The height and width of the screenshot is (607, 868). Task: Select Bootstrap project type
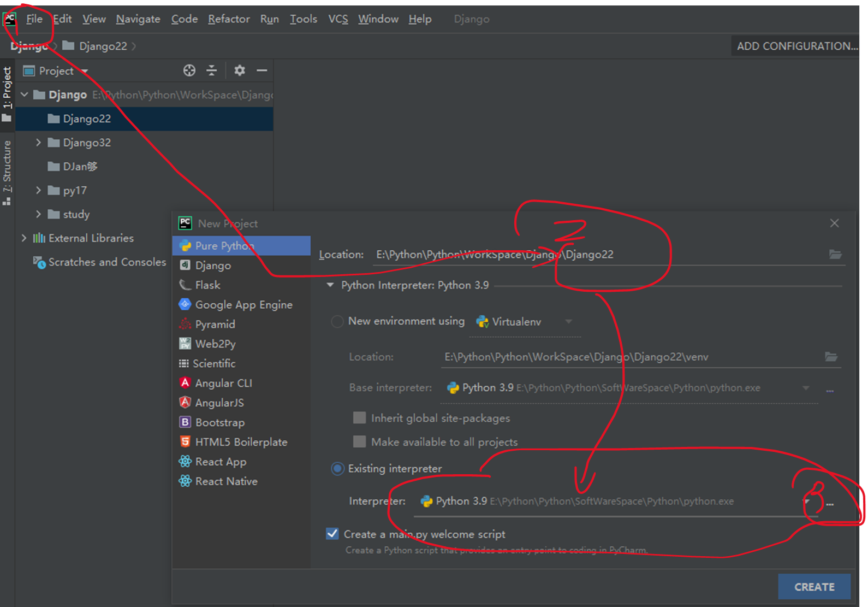pyautogui.click(x=241, y=423)
